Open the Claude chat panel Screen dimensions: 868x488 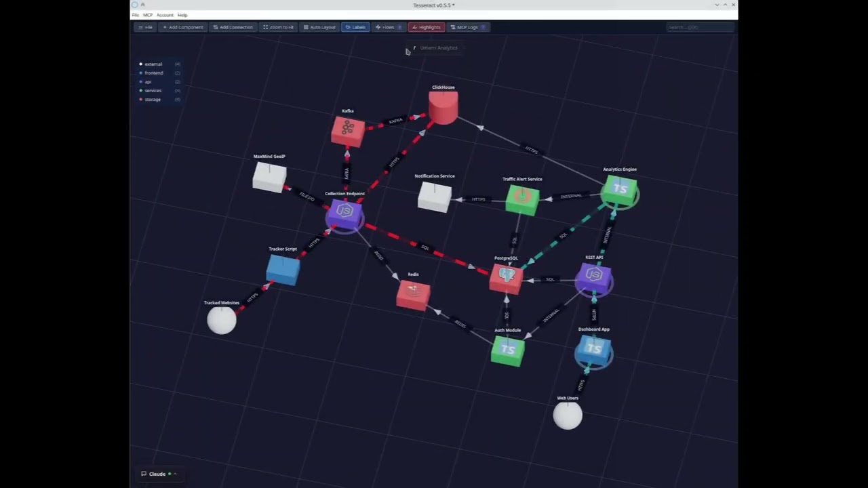tap(159, 474)
